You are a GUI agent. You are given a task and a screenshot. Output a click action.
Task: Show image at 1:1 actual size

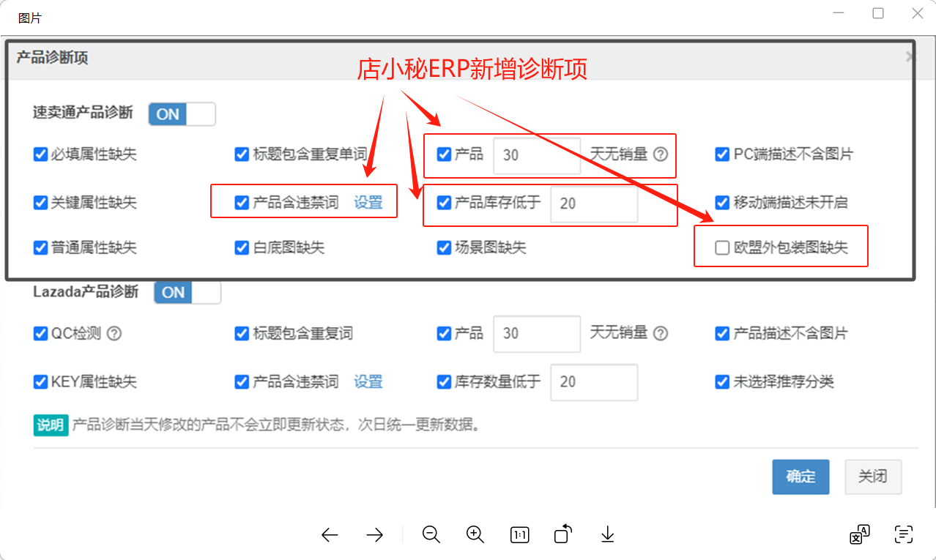point(519,535)
